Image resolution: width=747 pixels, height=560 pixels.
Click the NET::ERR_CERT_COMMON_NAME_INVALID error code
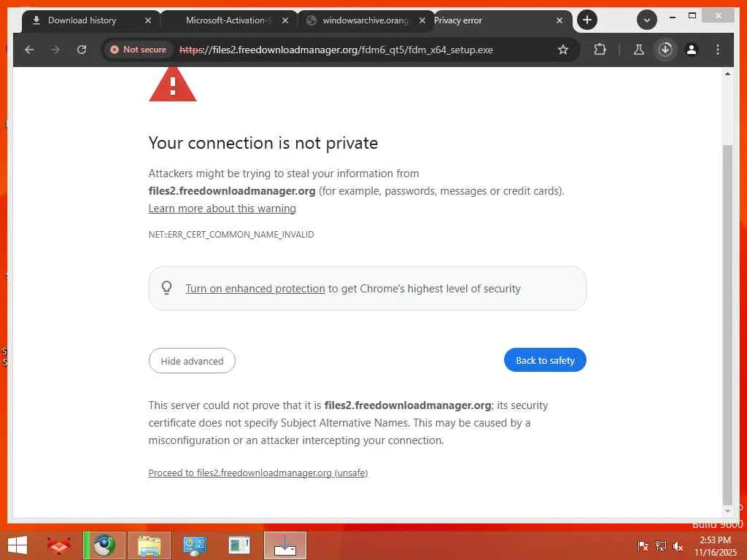231,234
